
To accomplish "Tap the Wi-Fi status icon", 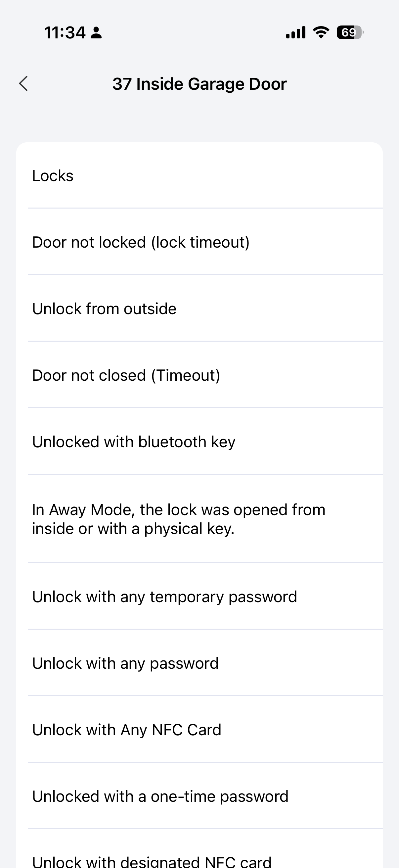I will (321, 32).
